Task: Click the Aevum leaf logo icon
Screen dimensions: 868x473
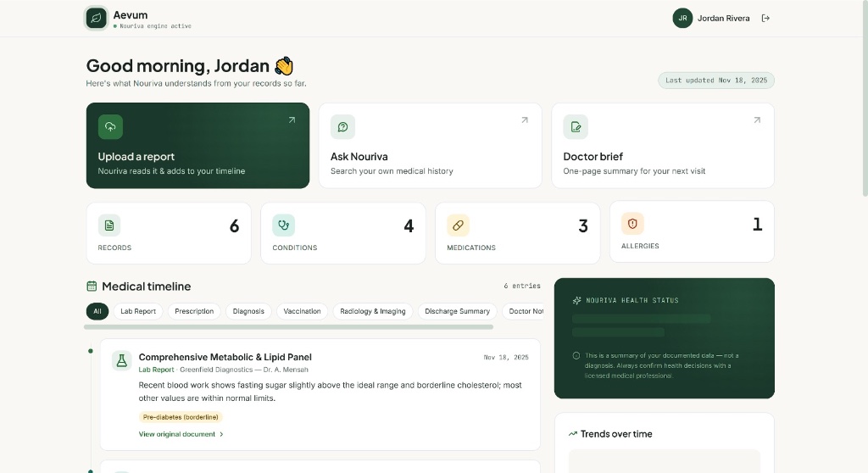Action: (x=96, y=19)
